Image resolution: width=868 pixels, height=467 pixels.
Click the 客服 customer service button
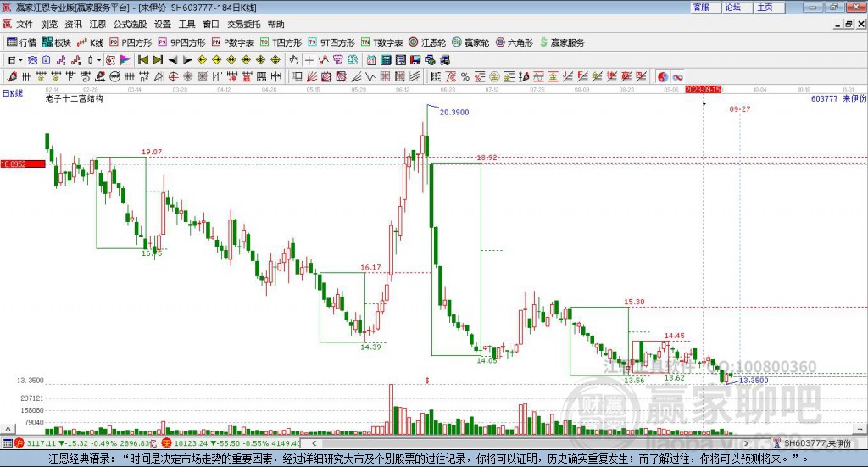705,7
